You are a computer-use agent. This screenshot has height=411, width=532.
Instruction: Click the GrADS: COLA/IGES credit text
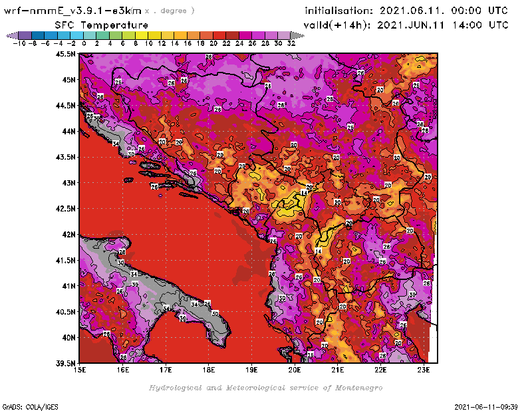click(x=30, y=407)
